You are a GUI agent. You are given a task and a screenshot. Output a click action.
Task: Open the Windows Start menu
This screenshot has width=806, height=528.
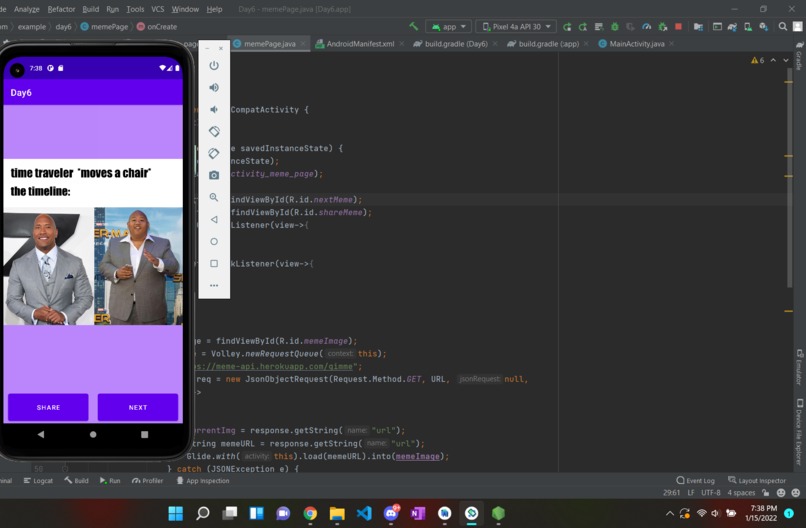(x=175, y=513)
